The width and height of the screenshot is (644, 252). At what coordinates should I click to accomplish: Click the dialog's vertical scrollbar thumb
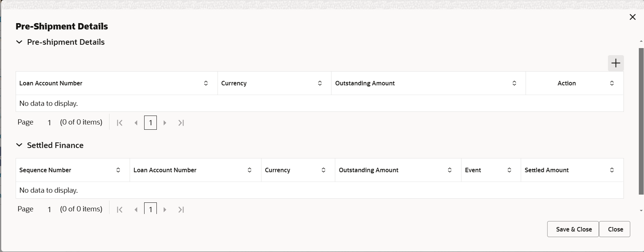[x=641, y=121]
